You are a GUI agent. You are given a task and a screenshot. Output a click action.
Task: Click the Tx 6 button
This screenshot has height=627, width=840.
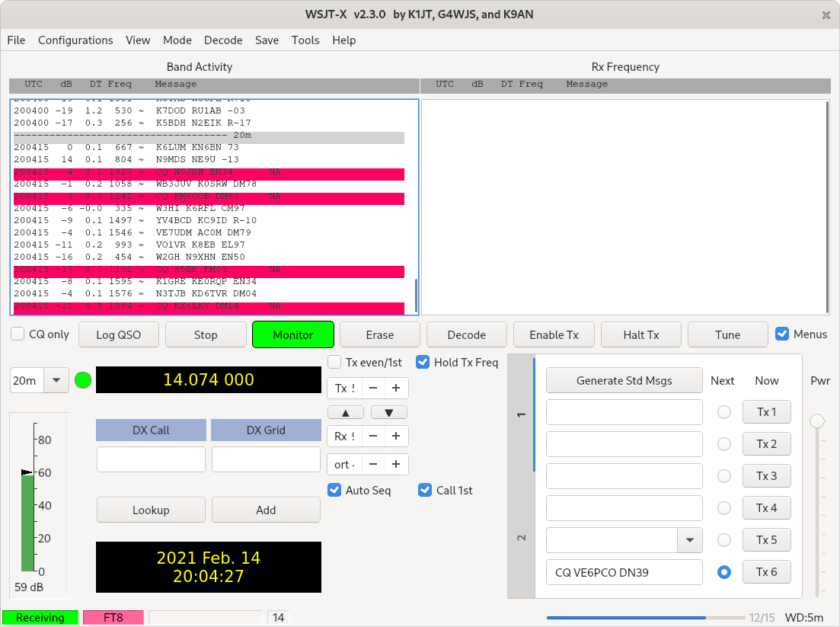[767, 572]
